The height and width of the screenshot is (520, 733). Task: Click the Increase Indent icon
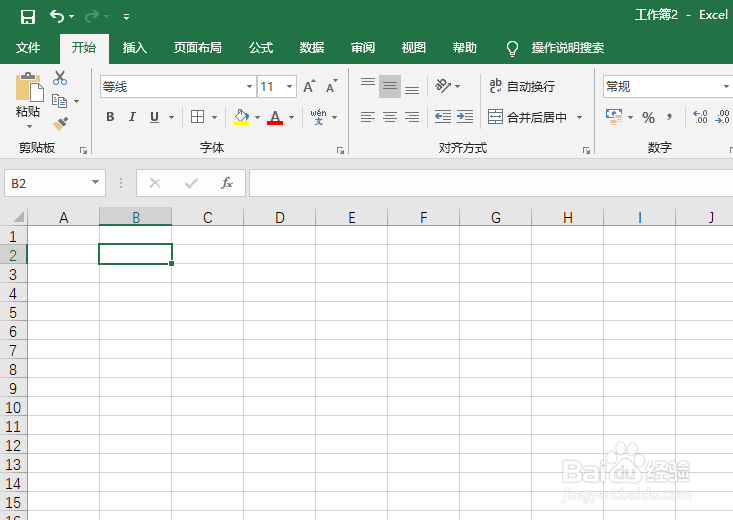(x=465, y=117)
